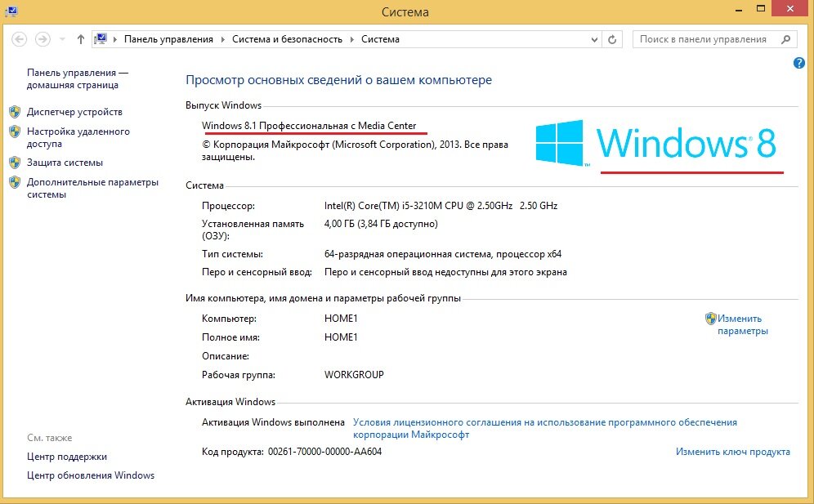Click shield icon beside 'Настройка удаленного доступа'
The height and width of the screenshot is (504, 814).
pyautogui.click(x=15, y=132)
